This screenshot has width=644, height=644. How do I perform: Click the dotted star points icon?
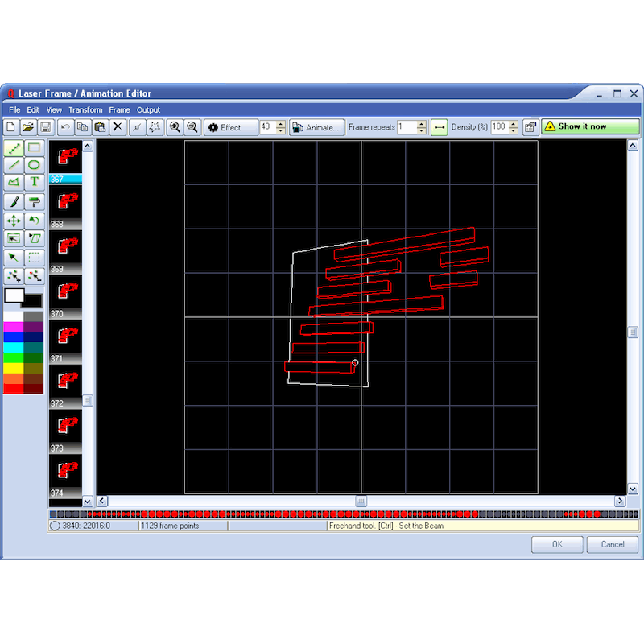click(155, 127)
